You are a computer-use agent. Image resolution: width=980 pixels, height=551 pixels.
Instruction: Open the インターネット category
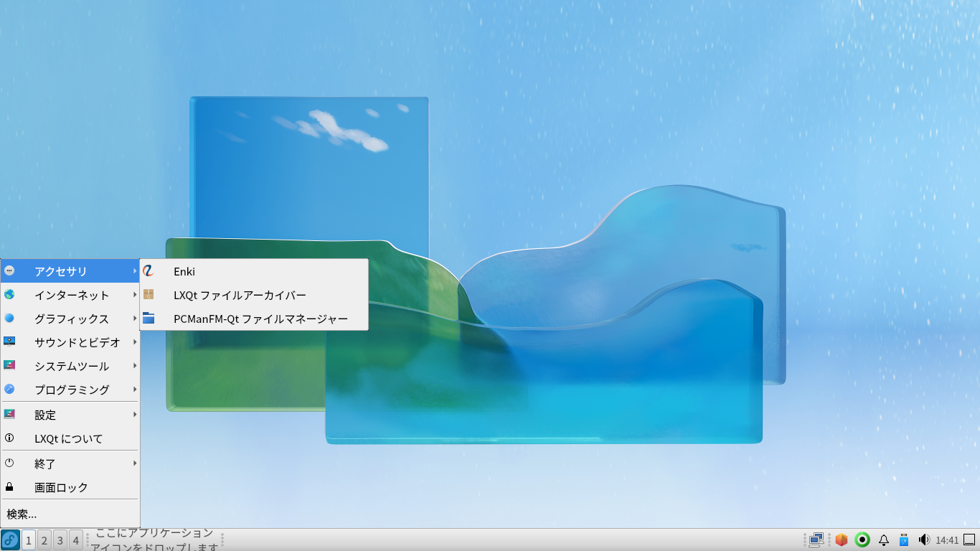click(x=70, y=295)
